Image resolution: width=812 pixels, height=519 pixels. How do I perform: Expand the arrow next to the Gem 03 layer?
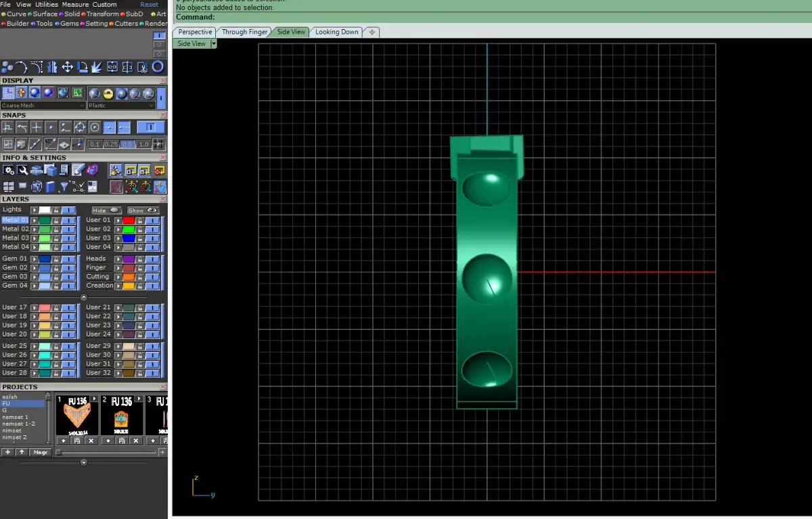coord(35,277)
